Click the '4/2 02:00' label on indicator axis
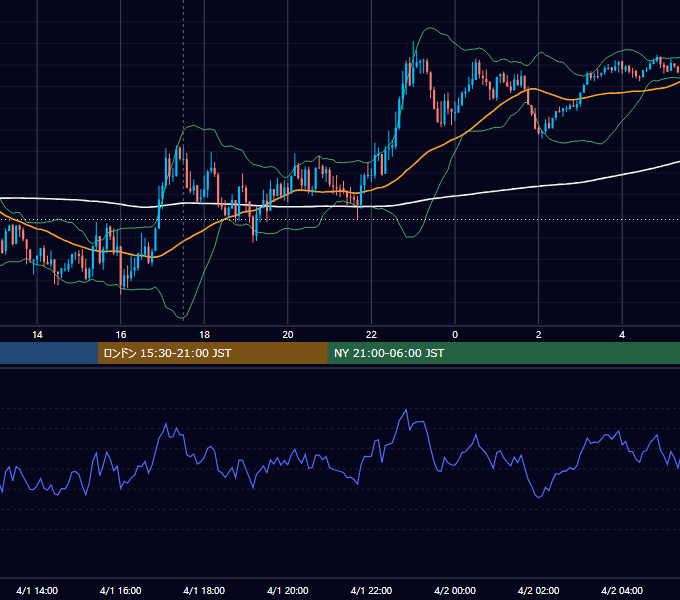The image size is (680, 600). click(x=538, y=590)
